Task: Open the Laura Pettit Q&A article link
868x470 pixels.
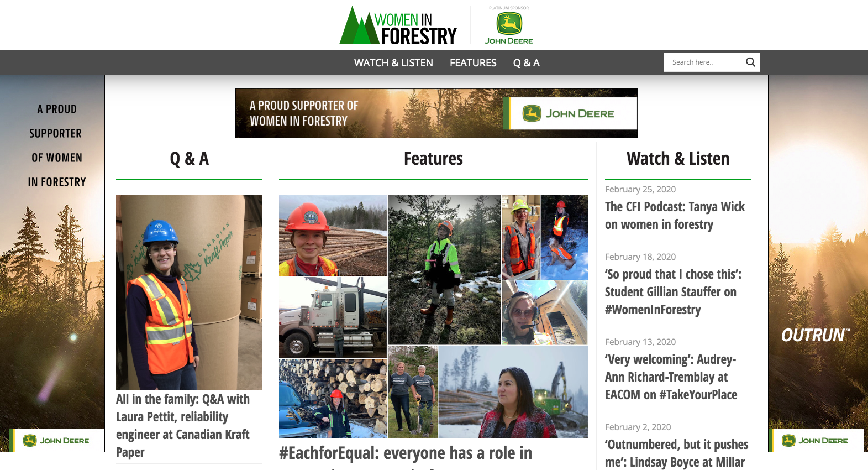Action: pos(183,426)
